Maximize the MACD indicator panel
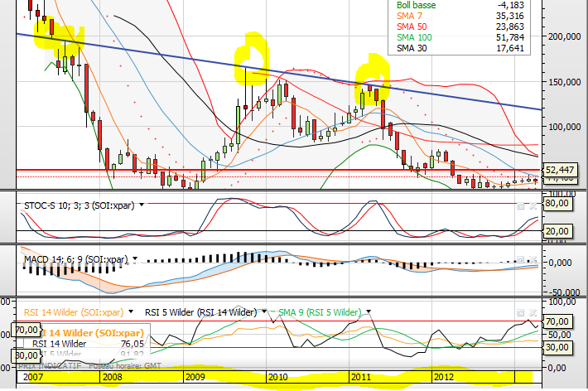 pos(520,259)
